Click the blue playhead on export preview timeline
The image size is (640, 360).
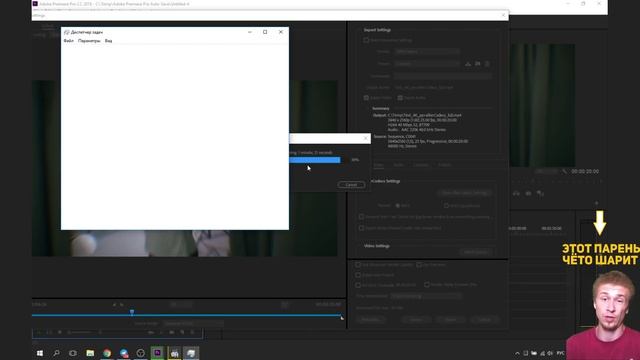(132, 312)
